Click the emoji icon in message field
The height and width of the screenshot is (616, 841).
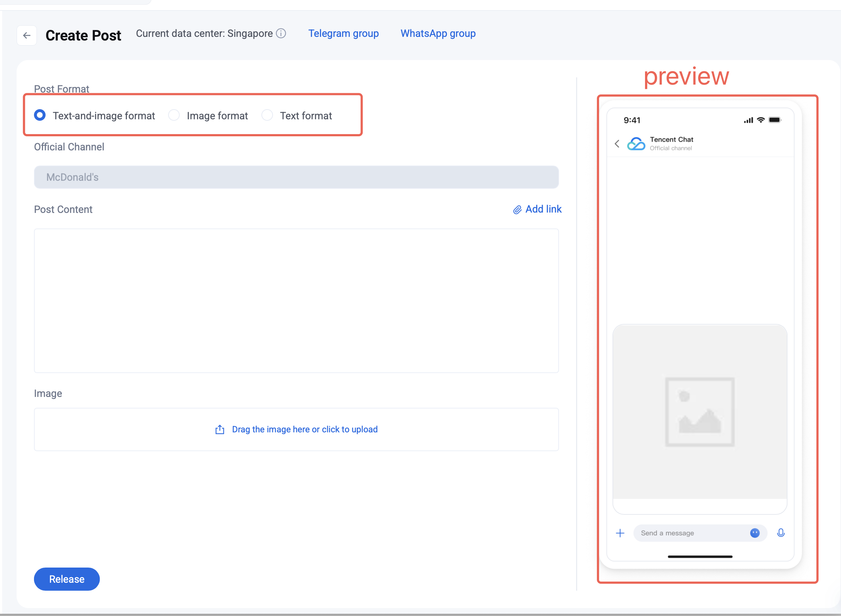[755, 533]
